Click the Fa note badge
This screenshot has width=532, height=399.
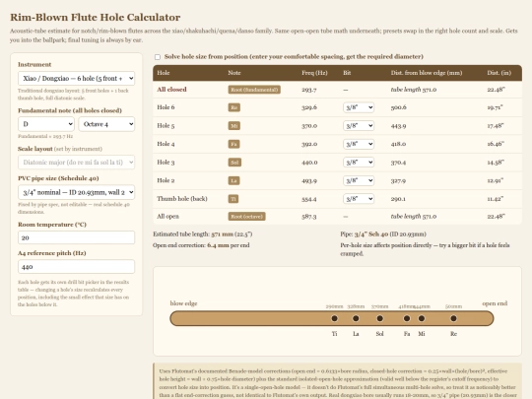coord(233,144)
